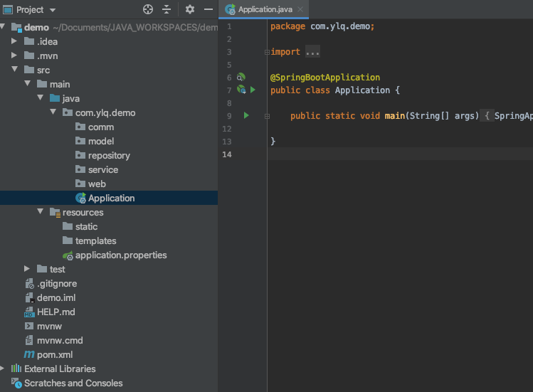
Task: Select the pom.xml Maven file
Action: tap(54, 354)
